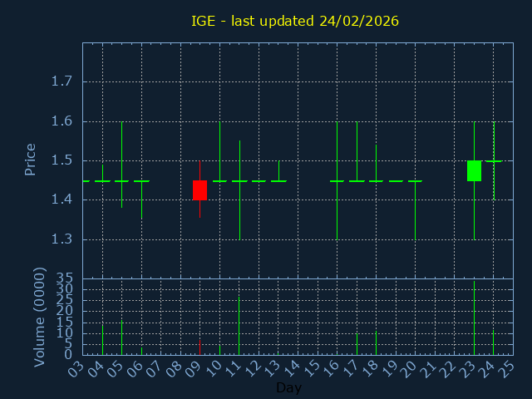This screenshot has height=399, width=532.
Task: Click the green volume bar on day 05
Action: tap(122, 338)
